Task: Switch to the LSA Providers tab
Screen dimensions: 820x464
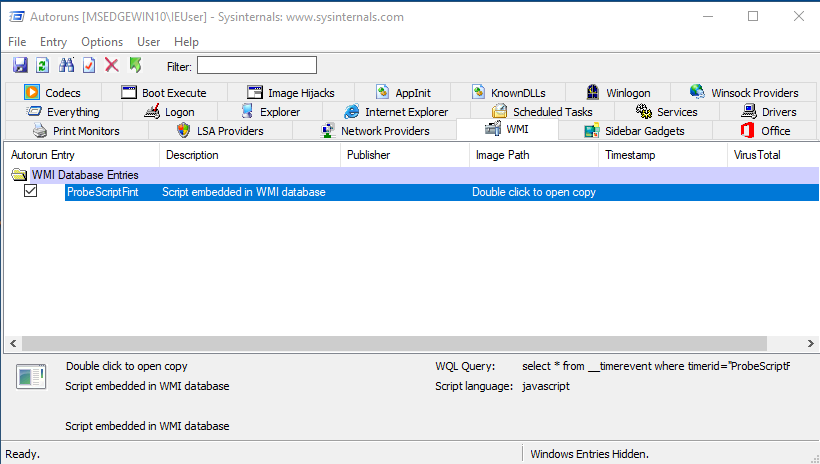Action: pos(220,131)
